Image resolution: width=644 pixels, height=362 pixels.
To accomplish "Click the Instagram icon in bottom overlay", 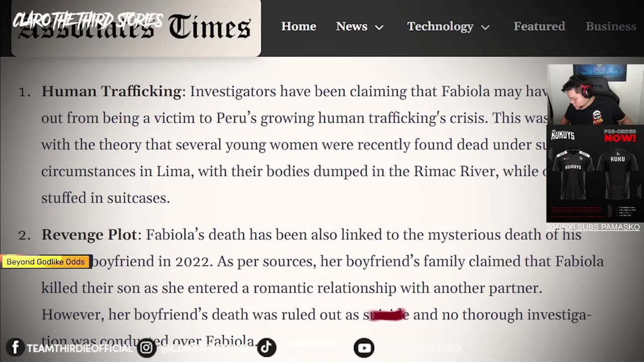I will [146, 347].
